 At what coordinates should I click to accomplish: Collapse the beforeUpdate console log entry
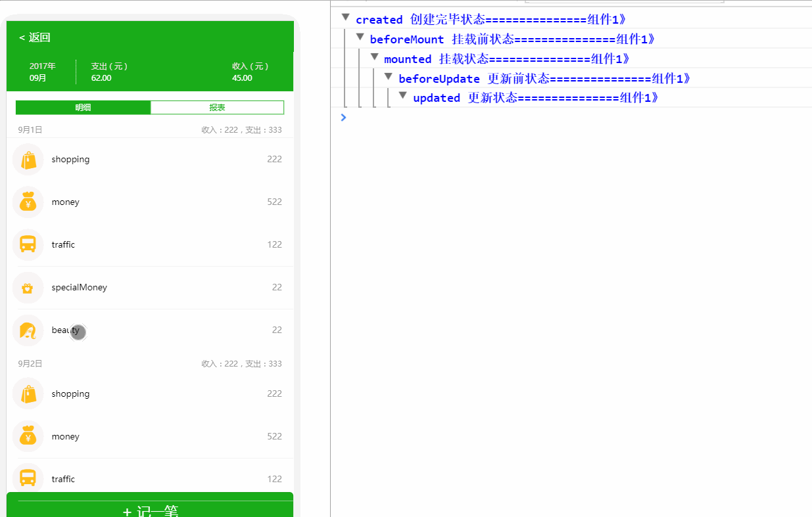[388, 76]
